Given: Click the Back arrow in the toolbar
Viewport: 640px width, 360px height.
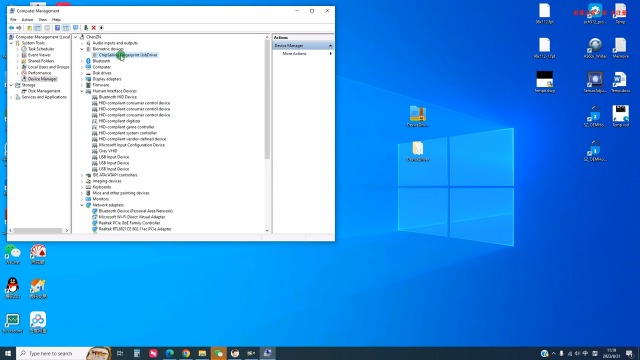Looking at the screenshot, I should click(x=11, y=28).
